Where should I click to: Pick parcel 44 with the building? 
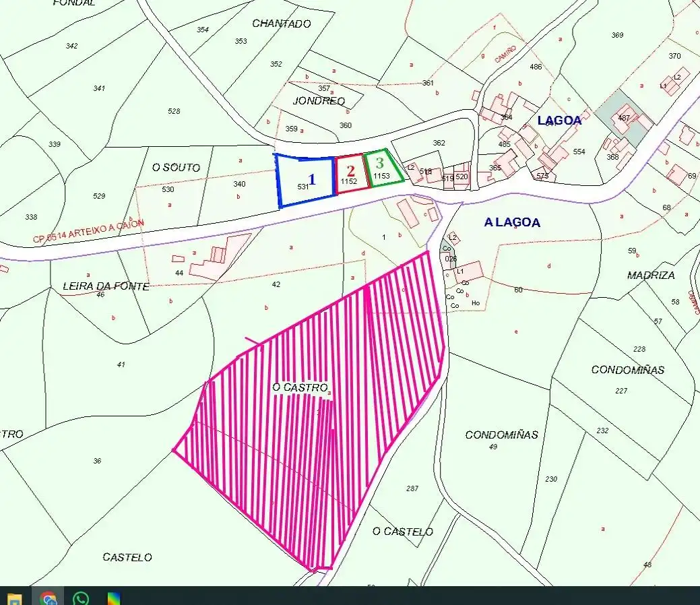179,273
